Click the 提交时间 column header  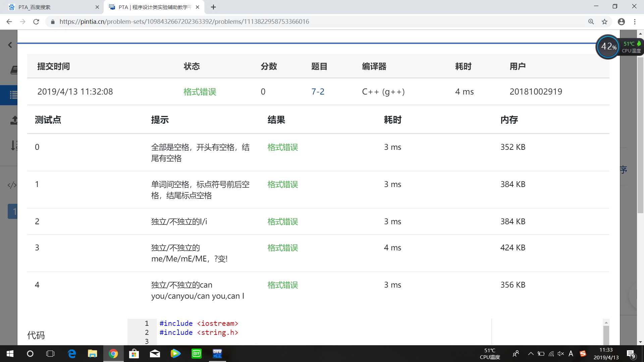pos(54,66)
